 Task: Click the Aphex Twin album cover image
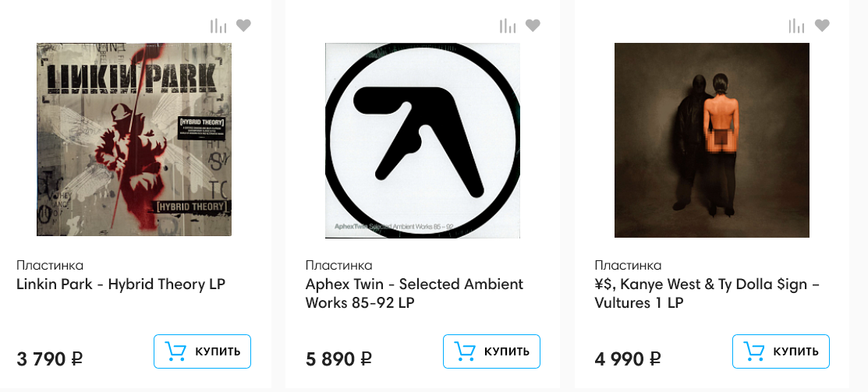click(x=423, y=139)
